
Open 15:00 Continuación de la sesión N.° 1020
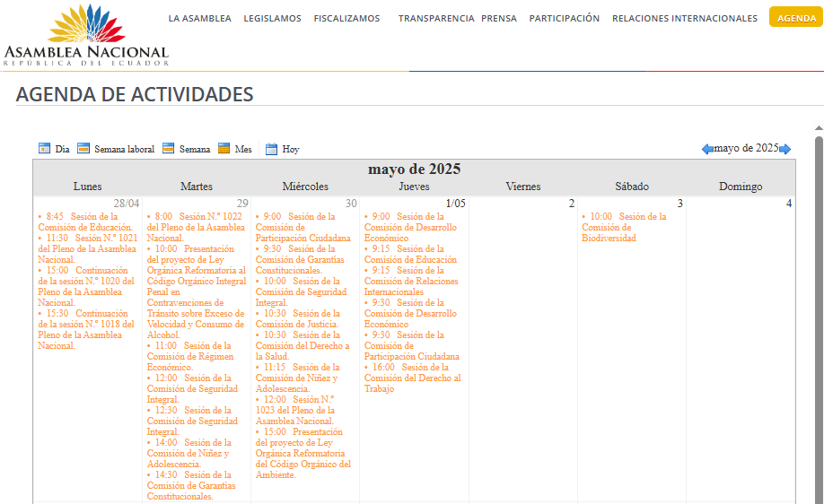pos(86,286)
